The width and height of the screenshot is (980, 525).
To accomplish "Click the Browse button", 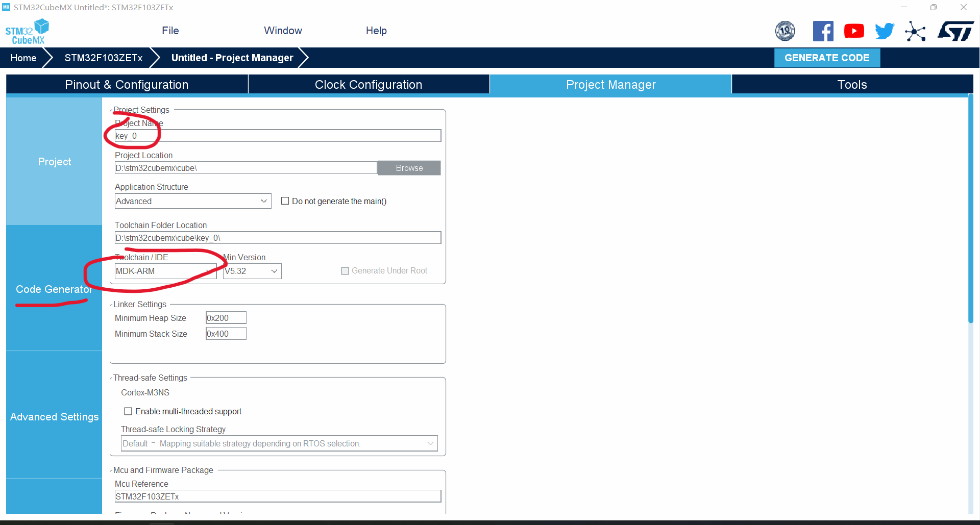I will (409, 168).
